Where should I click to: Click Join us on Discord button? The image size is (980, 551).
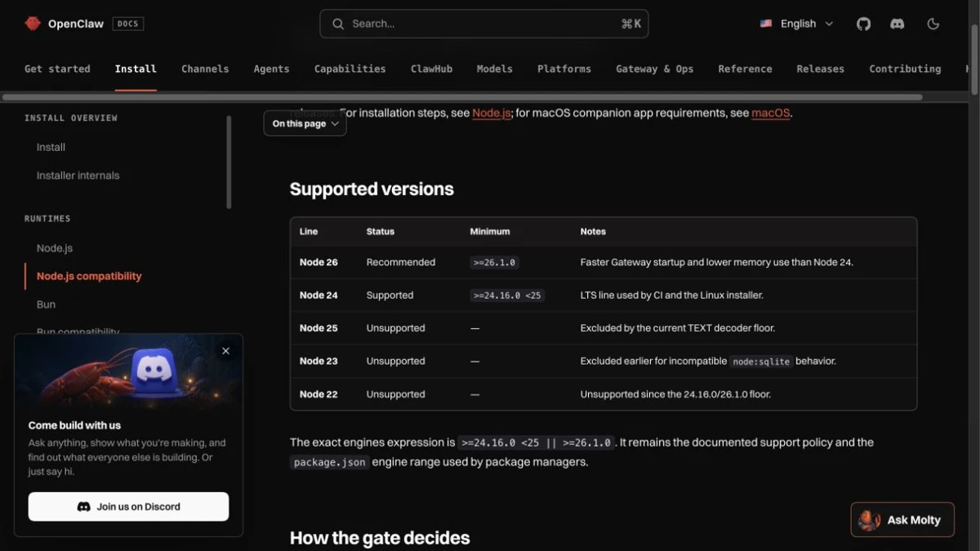pos(128,507)
